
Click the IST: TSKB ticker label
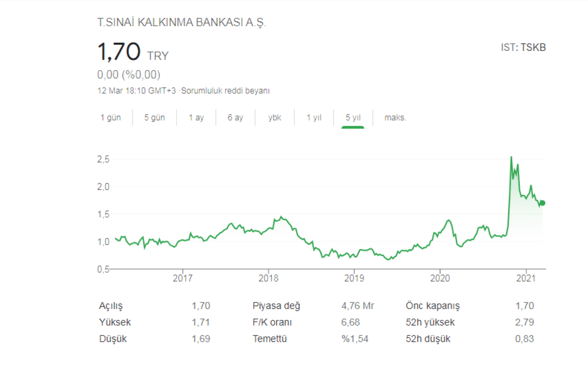523,47
